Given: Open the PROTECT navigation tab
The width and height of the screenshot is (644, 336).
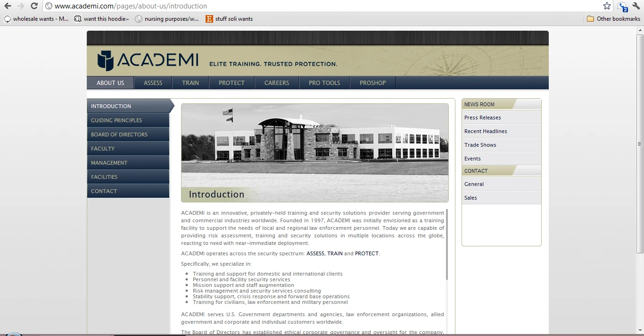Looking at the screenshot, I should tap(231, 83).
